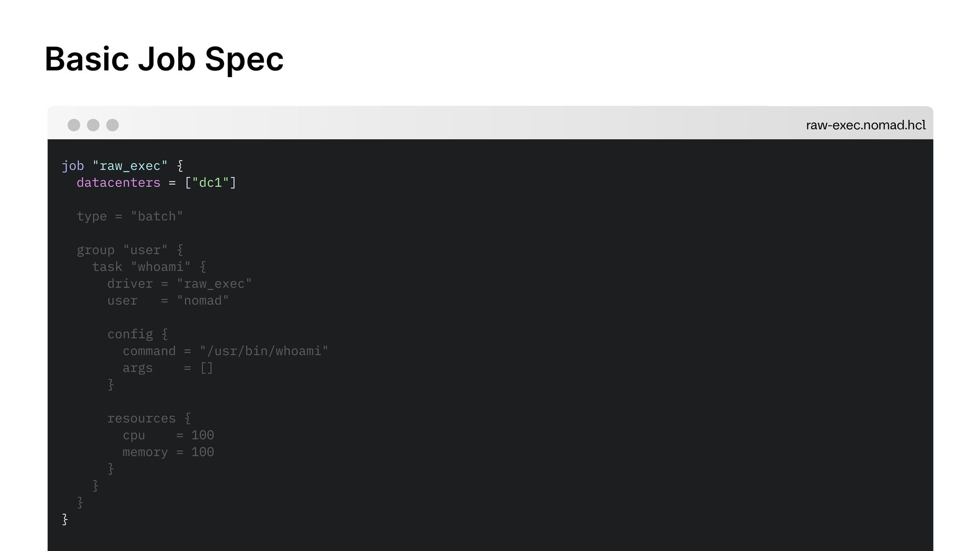Screen dimensions: 980x551
Task: Click the "raw_exec" job name string
Action: [130, 166]
